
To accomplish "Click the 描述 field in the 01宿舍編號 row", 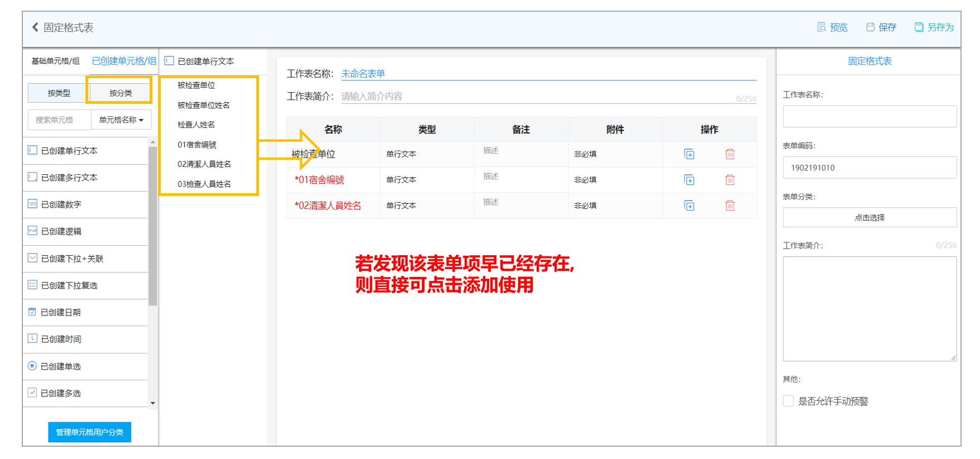I will [521, 179].
